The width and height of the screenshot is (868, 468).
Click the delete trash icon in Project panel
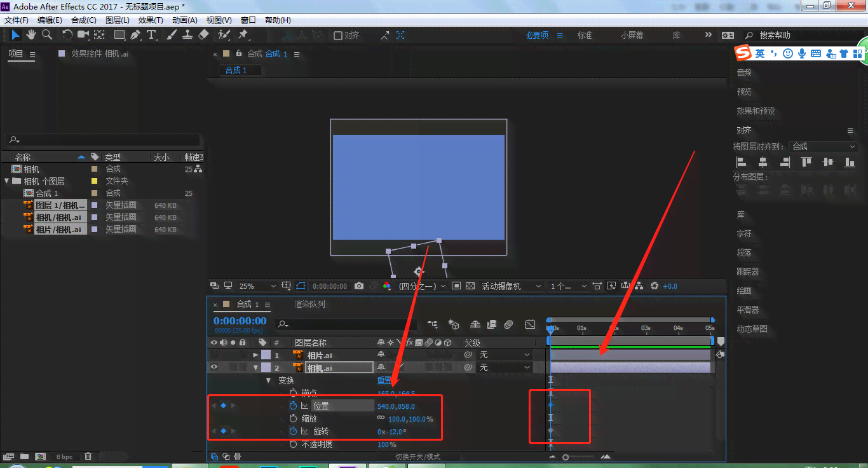[88, 456]
